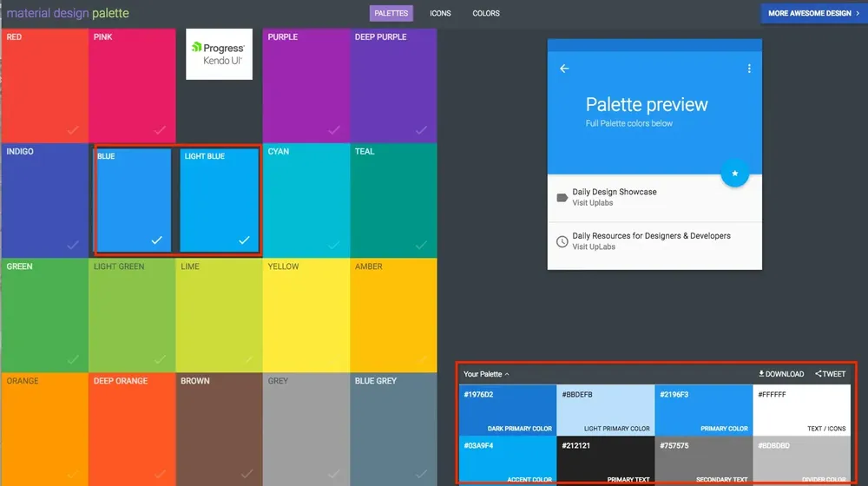Image resolution: width=868 pixels, height=486 pixels.
Task: Deselect the checked Light Blue color tile
Action: 220,200
